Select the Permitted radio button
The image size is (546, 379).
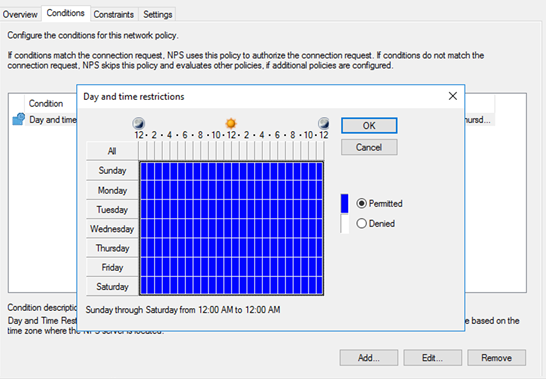pos(361,203)
